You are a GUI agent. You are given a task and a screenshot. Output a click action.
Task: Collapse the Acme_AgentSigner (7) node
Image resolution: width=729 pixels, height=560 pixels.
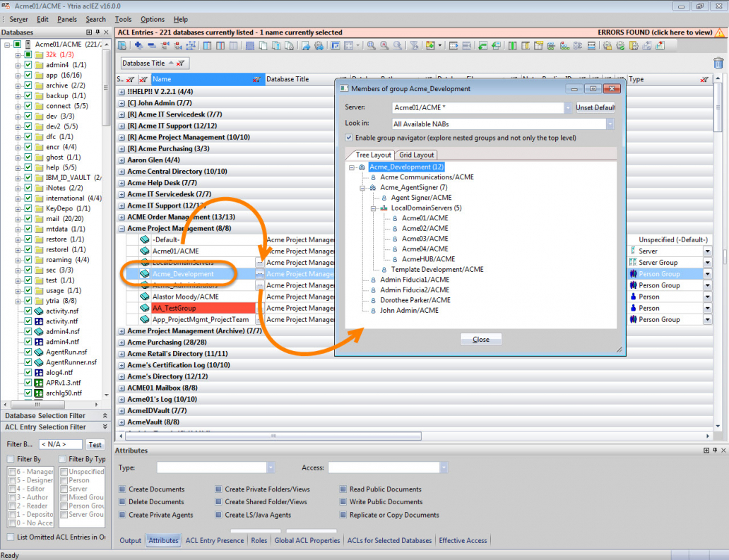point(362,188)
